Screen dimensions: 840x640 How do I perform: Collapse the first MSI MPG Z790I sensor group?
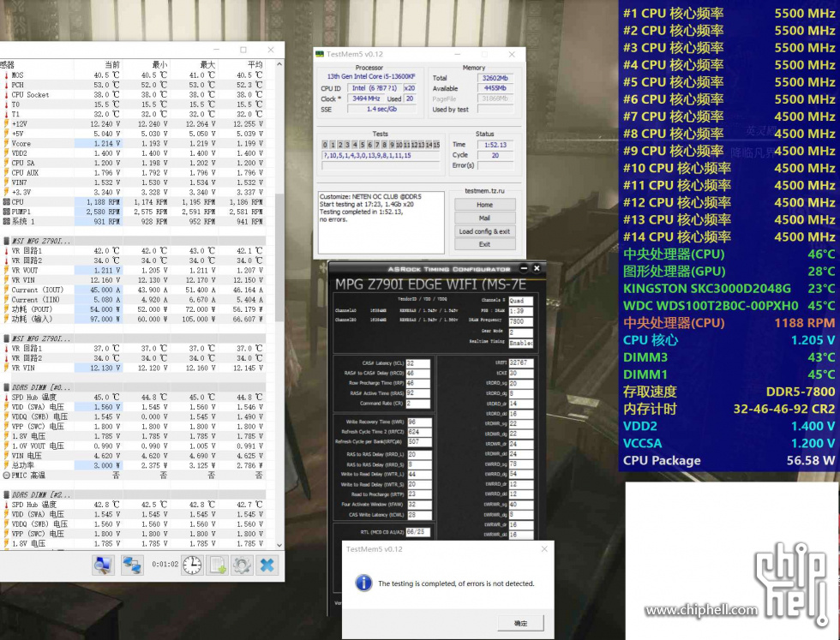pos(7,241)
